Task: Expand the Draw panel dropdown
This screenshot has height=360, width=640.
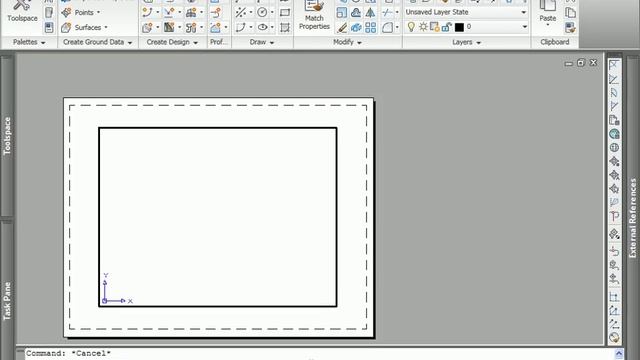Action: [x=262, y=42]
